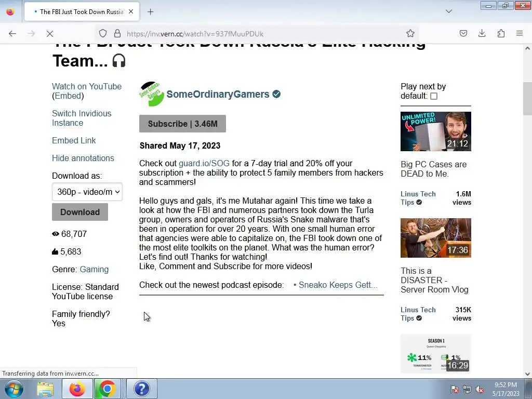Click the Shared May 17, 2023 date

[x=180, y=145]
